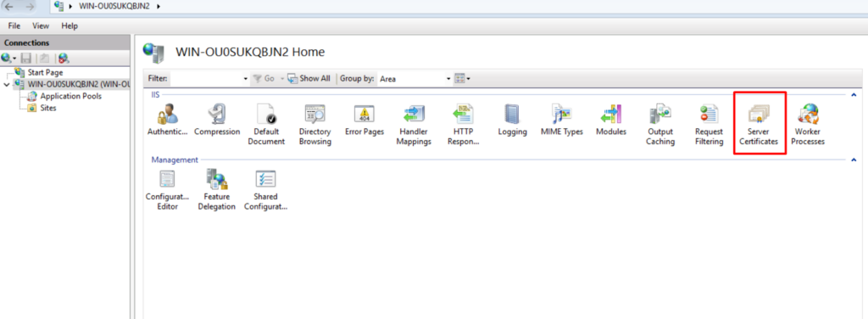Open Shared Configuration feature

[x=265, y=190]
